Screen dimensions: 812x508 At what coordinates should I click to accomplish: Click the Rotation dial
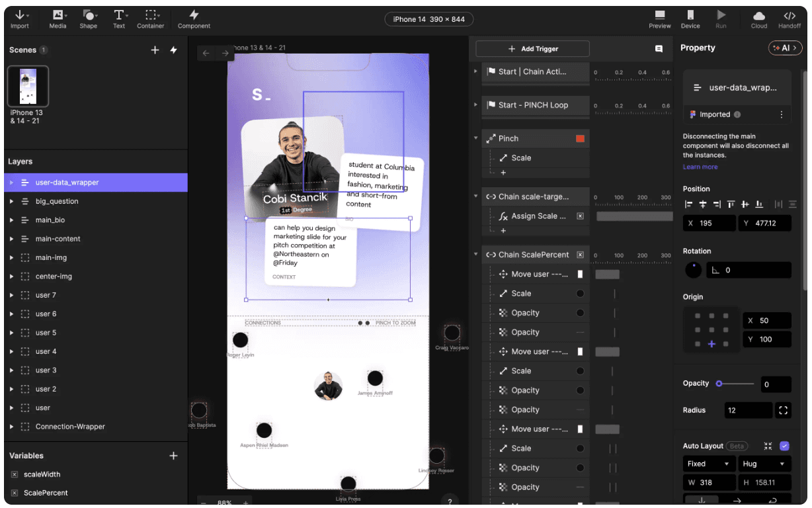click(x=693, y=270)
